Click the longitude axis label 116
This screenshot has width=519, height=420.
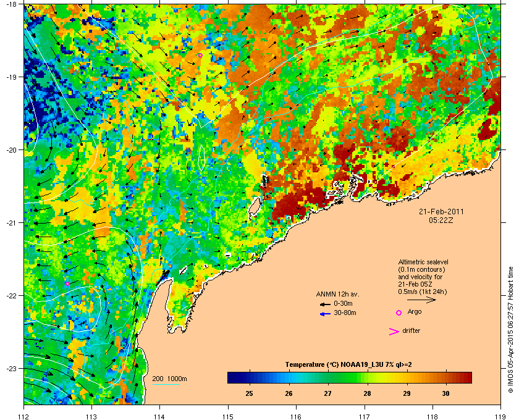click(296, 416)
